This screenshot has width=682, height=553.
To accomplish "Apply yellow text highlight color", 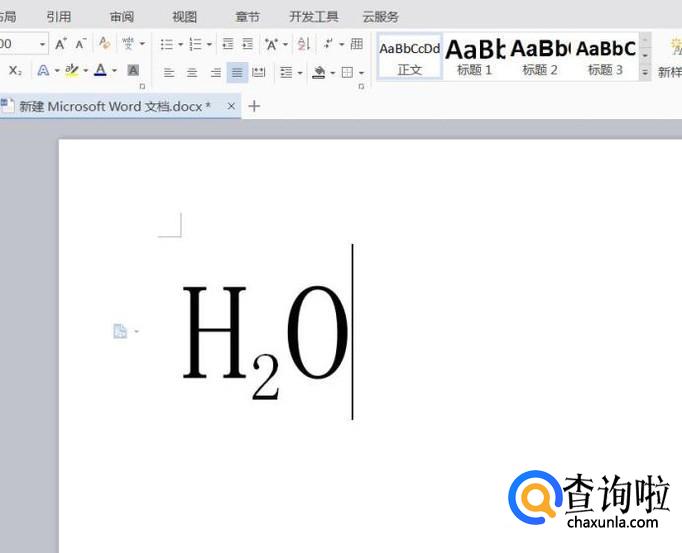I will 72,70.
